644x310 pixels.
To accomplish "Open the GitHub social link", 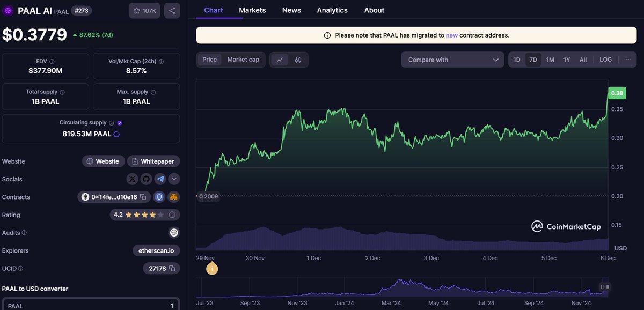I will tap(146, 179).
